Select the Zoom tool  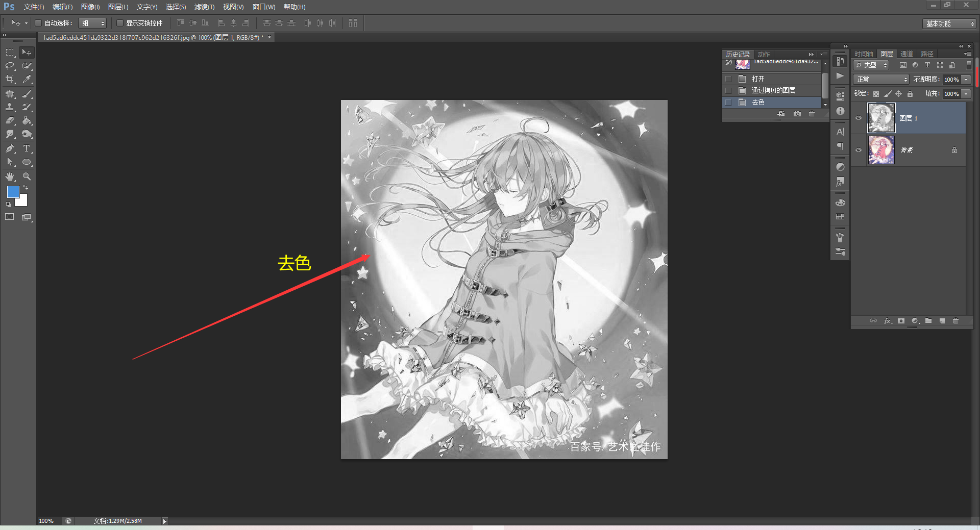(27, 176)
